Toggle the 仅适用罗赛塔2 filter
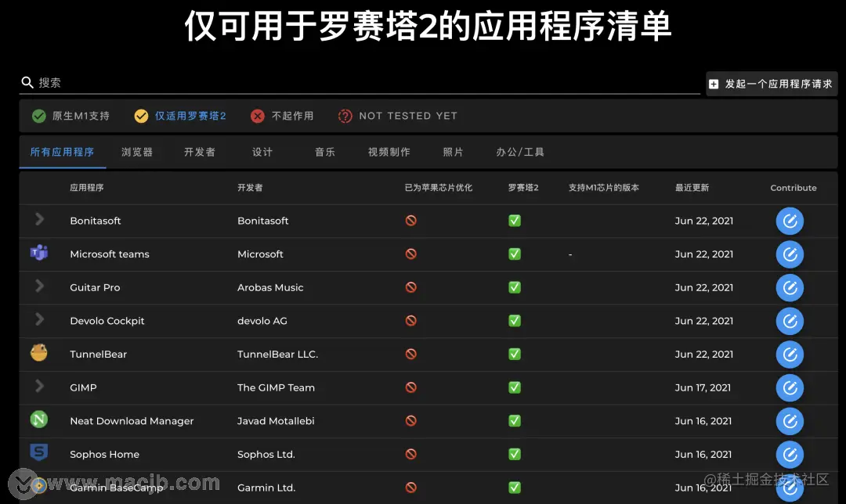The width and height of the screenshot is (846, 504). coord(180,116)
